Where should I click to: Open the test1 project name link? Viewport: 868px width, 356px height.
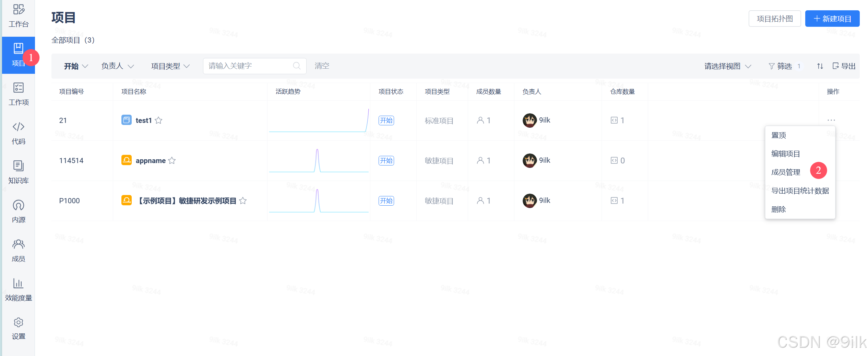(x=144, y=120)
